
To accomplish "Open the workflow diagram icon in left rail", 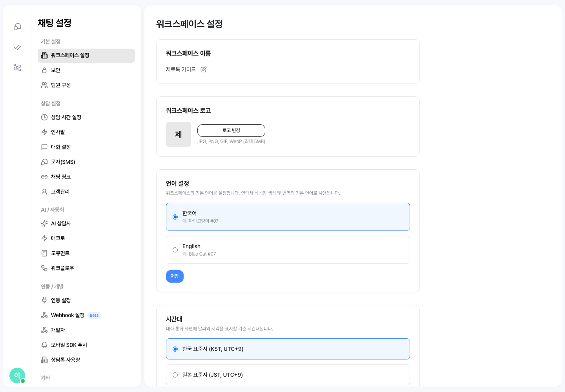I will coord(17,67).
